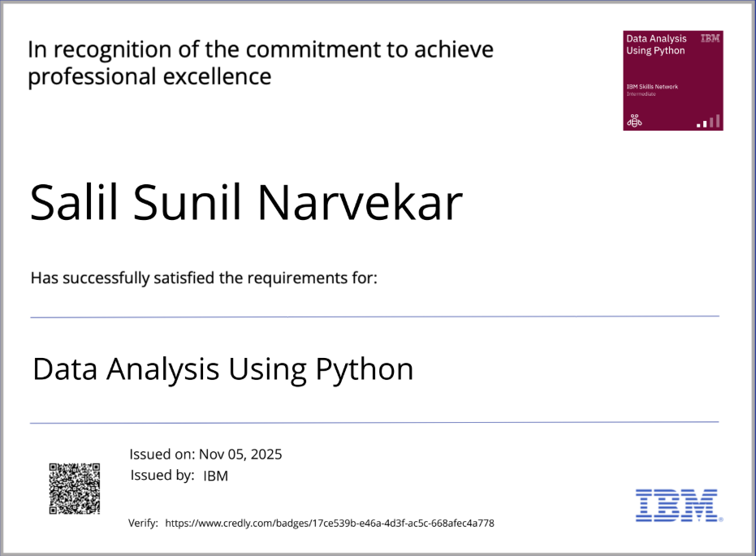The width and height of the screenshot is (756, 556).
Task: Click the QR code near the bottom left
Action: point(73,487)
